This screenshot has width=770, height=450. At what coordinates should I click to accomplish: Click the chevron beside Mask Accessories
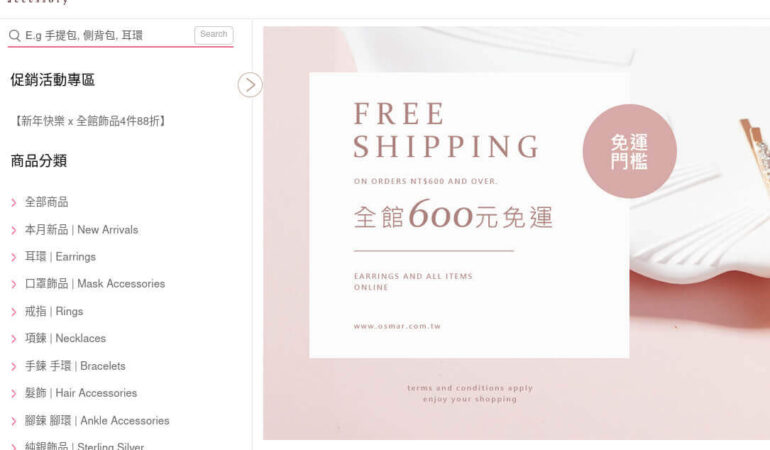coord(14,284)
